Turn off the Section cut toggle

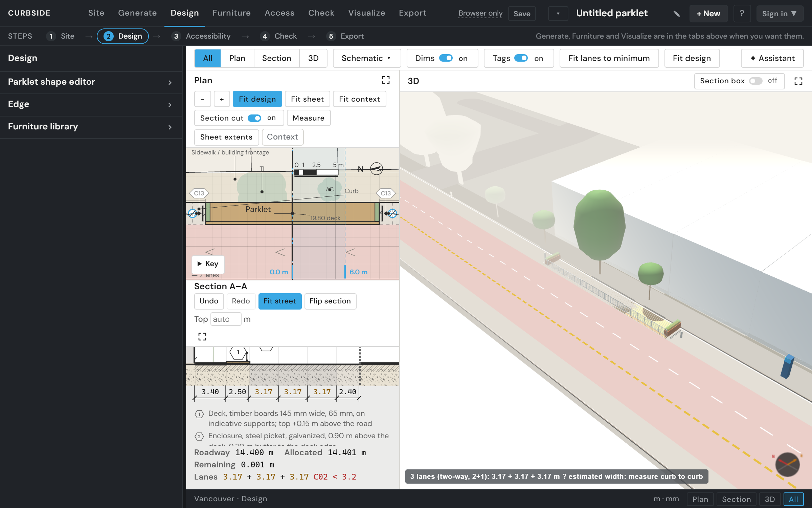coord(254,118)
